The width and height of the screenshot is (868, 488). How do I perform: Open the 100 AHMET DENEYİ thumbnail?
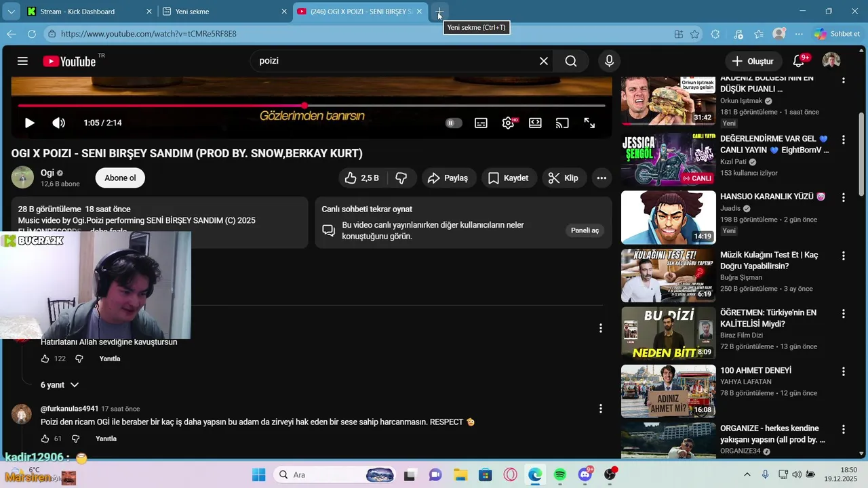coord(669,392)
